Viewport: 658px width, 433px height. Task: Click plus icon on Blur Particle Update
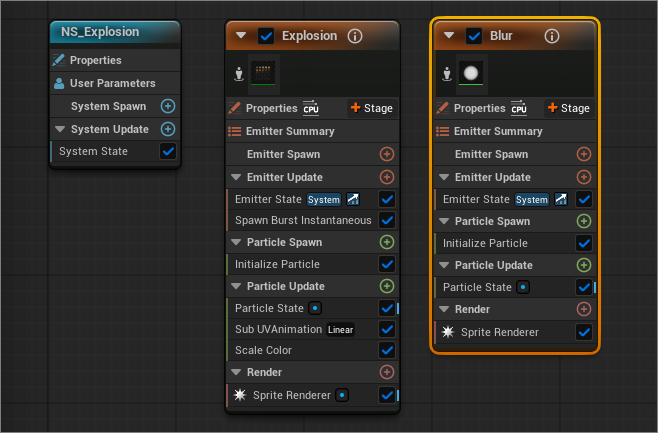[x=584, y=265]
